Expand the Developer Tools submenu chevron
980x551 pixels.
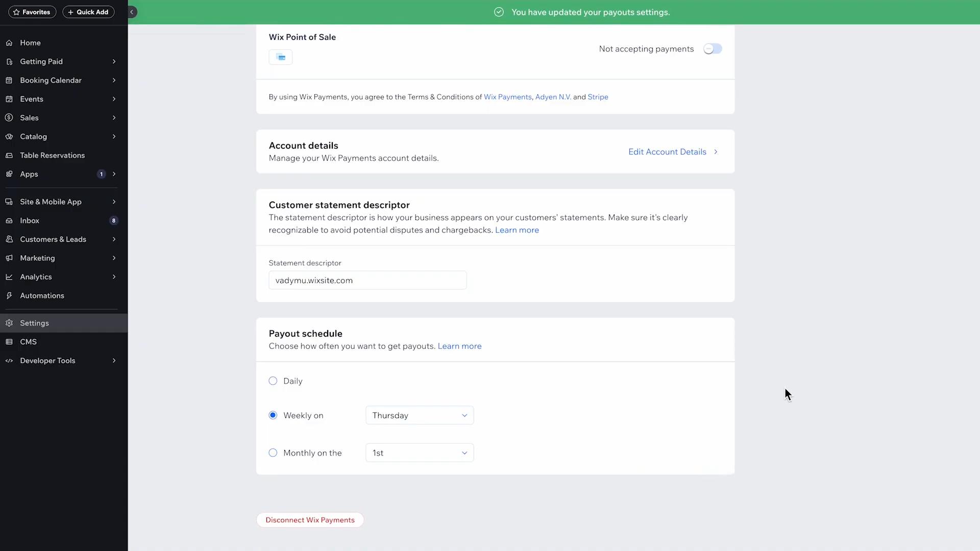tap(114, 361)
